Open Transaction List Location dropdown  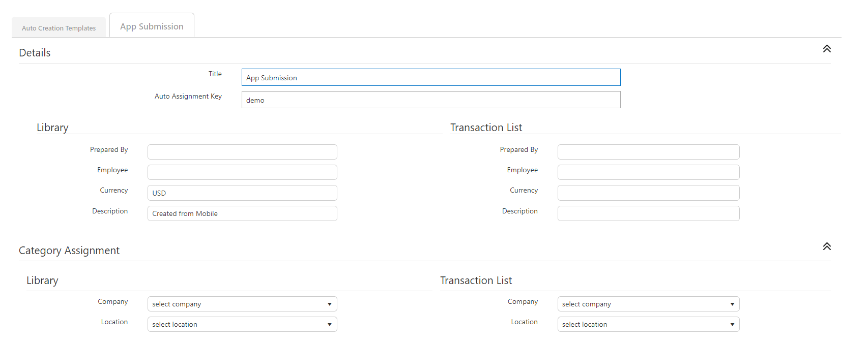[x=648, y=324]
